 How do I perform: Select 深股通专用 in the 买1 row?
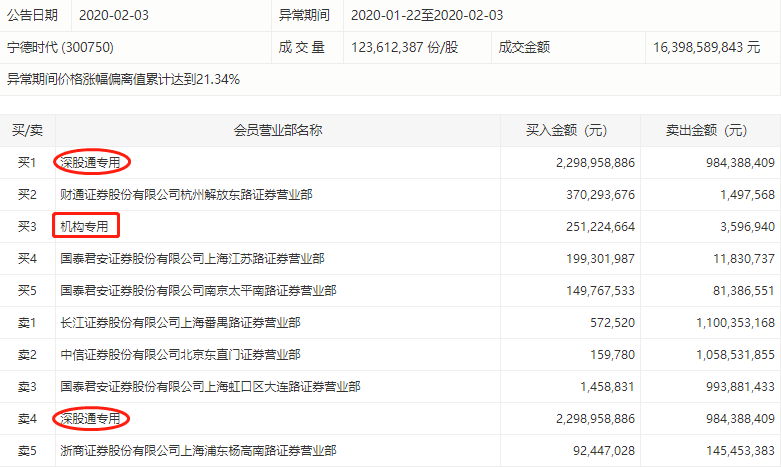pos(90,162)
